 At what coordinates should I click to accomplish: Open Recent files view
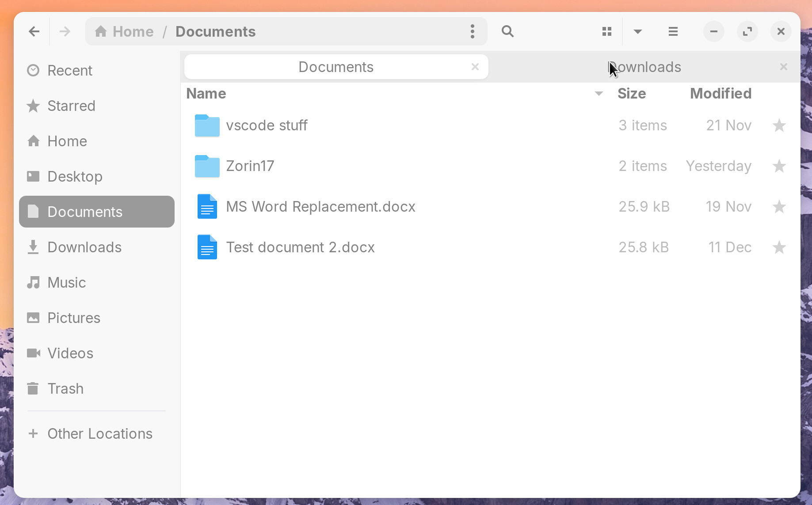[70, 70]
